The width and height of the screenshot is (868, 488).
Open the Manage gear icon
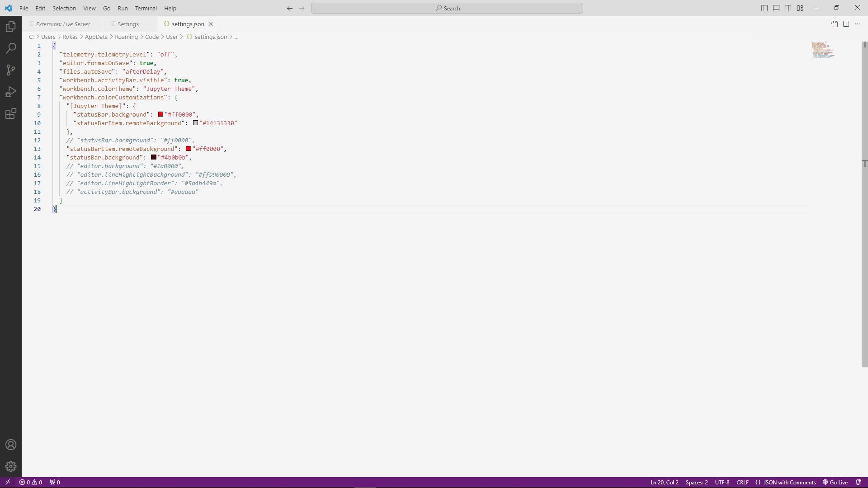[10, 466]
